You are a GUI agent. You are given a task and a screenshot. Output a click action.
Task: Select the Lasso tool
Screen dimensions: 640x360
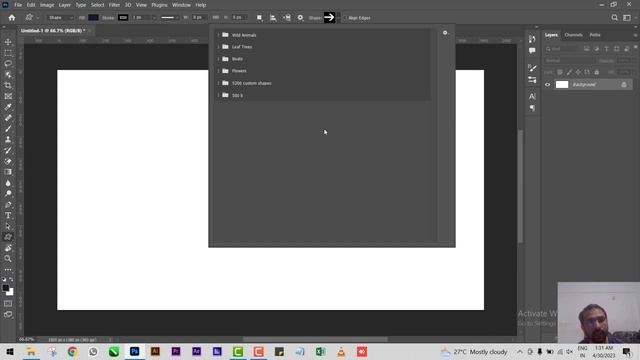pyautogui.click(x=8, y=64)
